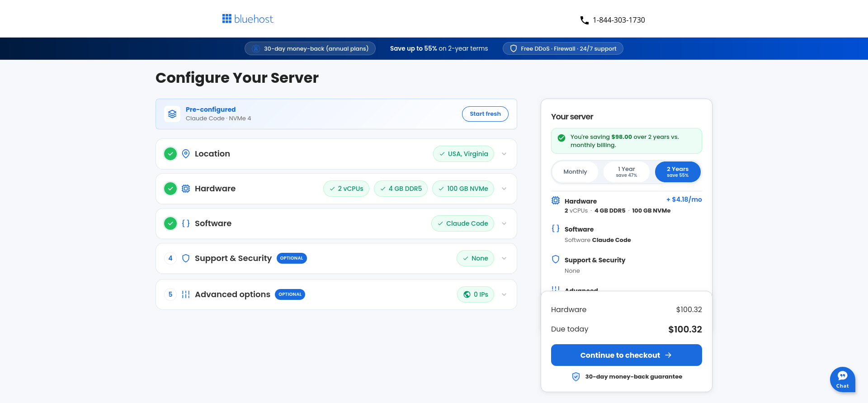Click the money-back badge icon in banner
Screen dimensions: 868x403
256,48
